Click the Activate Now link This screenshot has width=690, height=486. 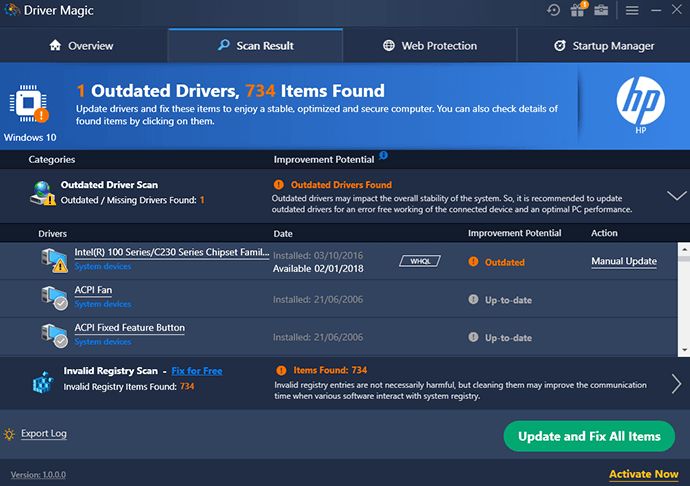[x=643, y=474]
